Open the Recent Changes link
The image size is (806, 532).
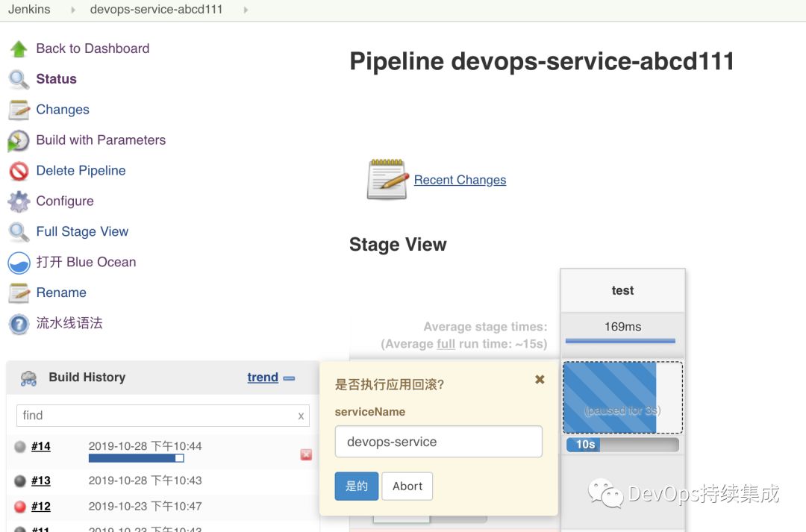[x=460, y=180]
